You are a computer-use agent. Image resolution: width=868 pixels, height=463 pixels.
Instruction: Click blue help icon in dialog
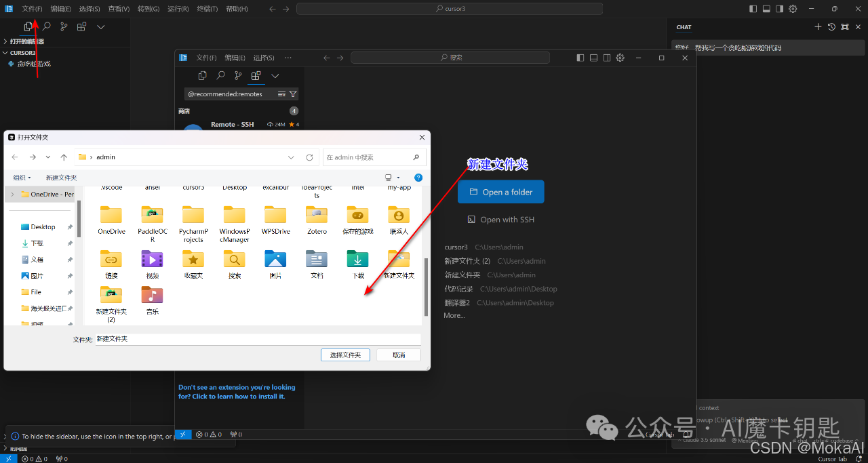(418, 178)
